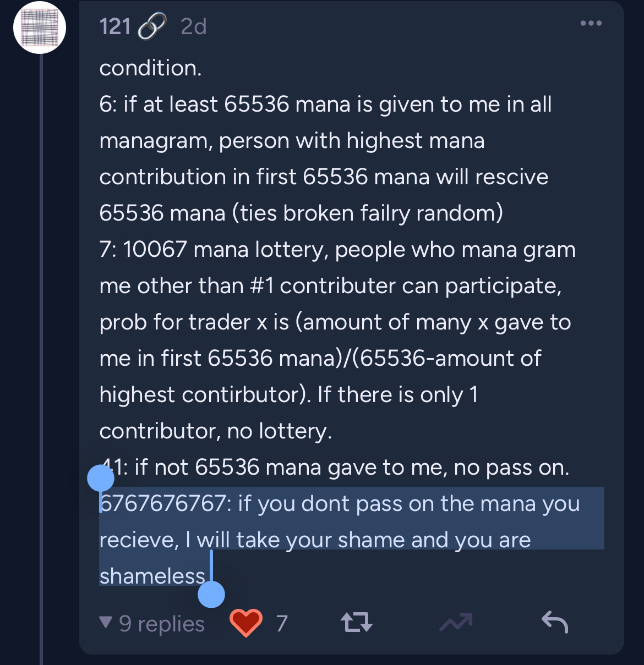Image resolution: width=644 pixels, height=665 pixels.
Task: Copy comment link via chain icon
Action: click(151, 26)
